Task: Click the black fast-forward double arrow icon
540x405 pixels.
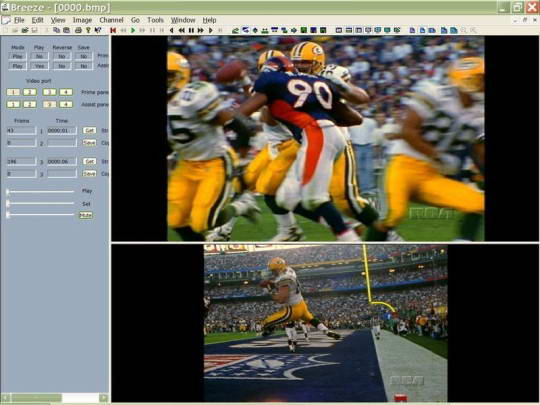Action: (x=200, y=30)
